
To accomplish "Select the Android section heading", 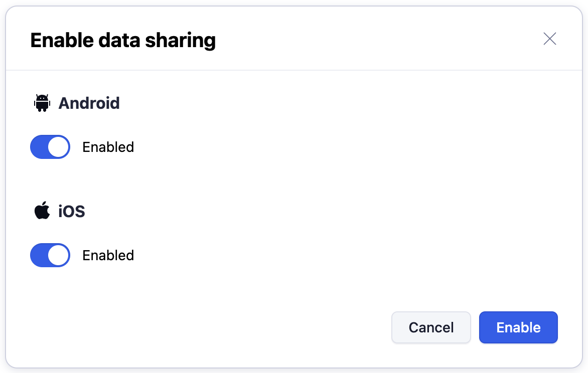I will click(89, 103).
